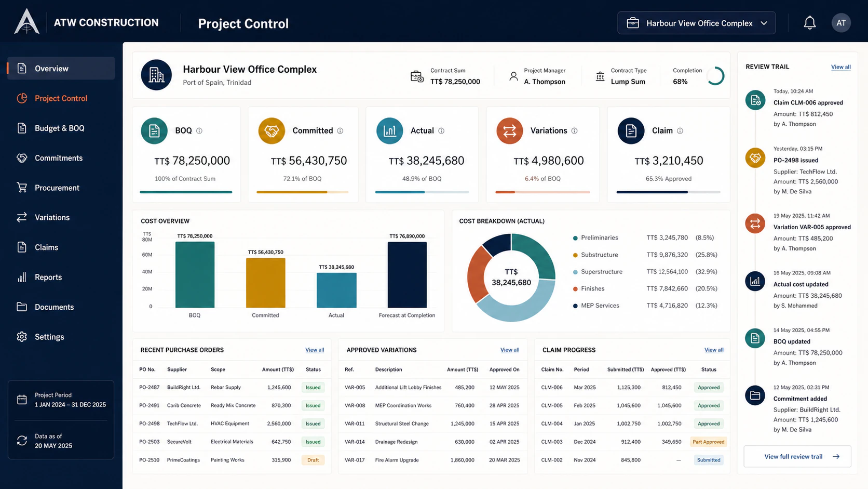This screenshot has height=489, width=868.
Task: Click the building icon beside Harbour View title
Action: (156, 75)
